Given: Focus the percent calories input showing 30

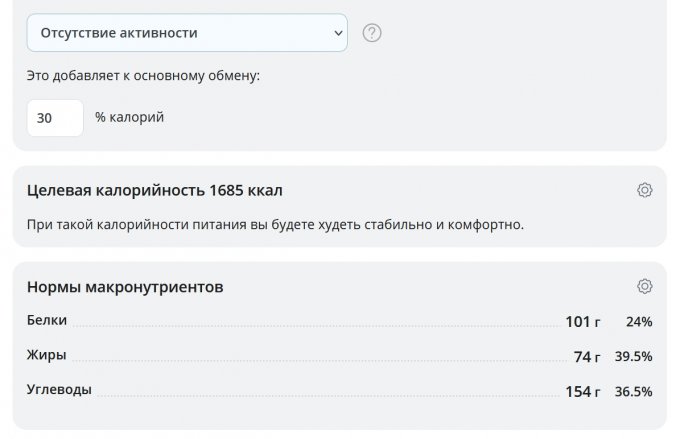Looking at the screenshot, I should 55,118.
